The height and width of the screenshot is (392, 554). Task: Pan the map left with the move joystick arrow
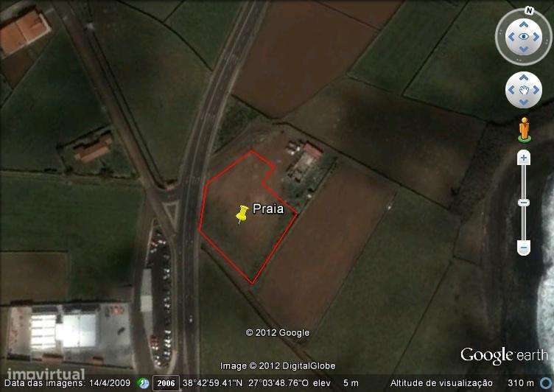[511, 90]
